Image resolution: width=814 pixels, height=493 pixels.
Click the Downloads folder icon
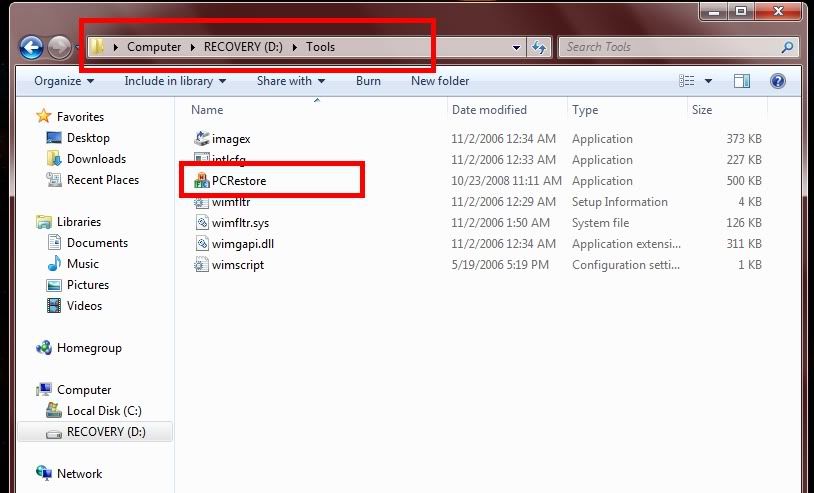(x=54, y=158)
